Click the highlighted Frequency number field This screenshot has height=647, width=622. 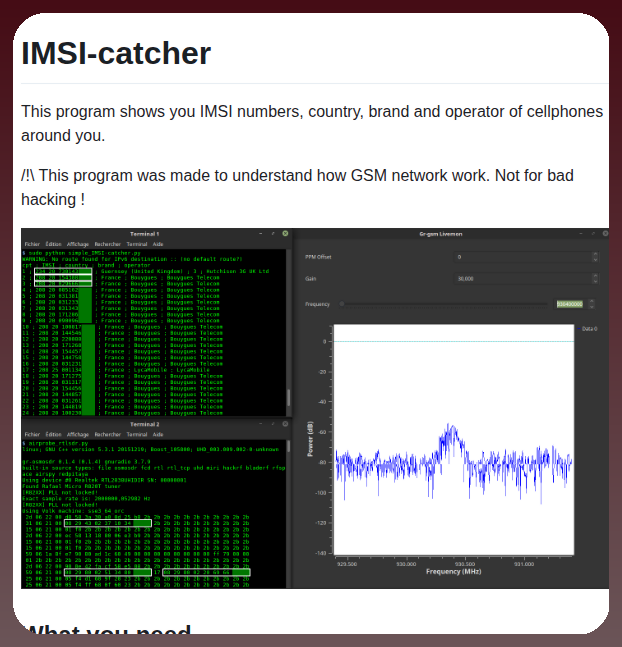(570, 304)
